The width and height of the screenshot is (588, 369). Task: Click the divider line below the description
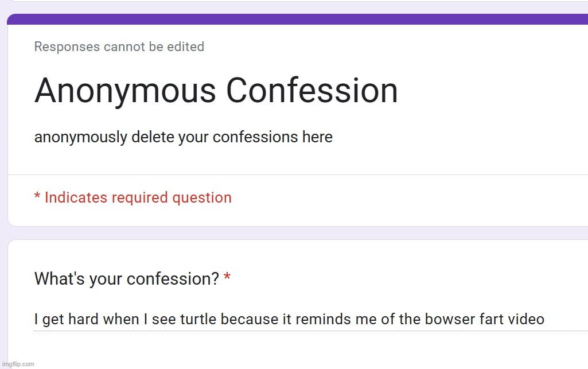click(x=297, y=174)
